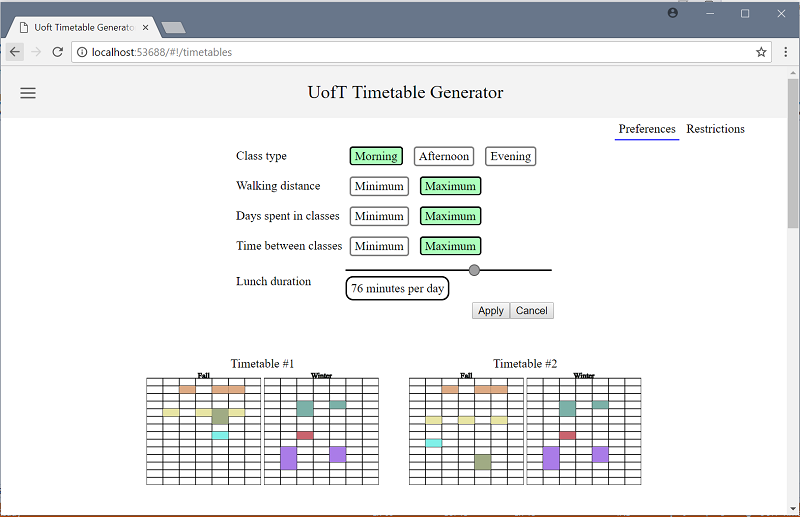Click the Walking distance label

click(x=278, y=186)
